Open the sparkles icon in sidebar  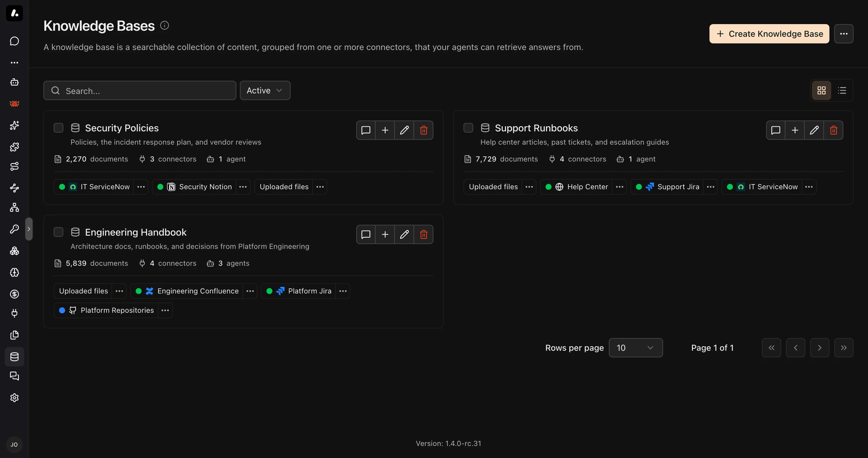(14, 125)
